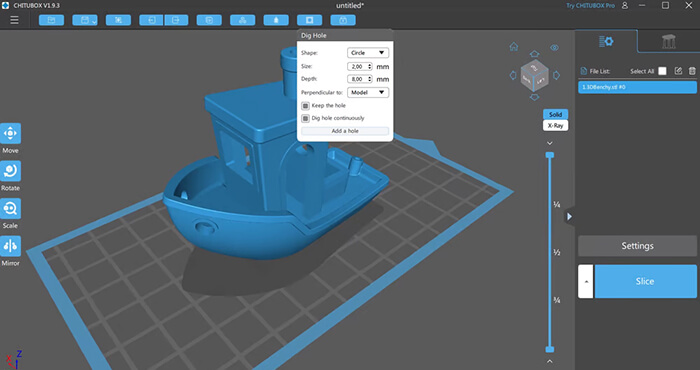Click the chevron above layer slider
Image resolution: width=700 pixels, height=370 pixels.
pyautogui.click(x=550, y=143)
